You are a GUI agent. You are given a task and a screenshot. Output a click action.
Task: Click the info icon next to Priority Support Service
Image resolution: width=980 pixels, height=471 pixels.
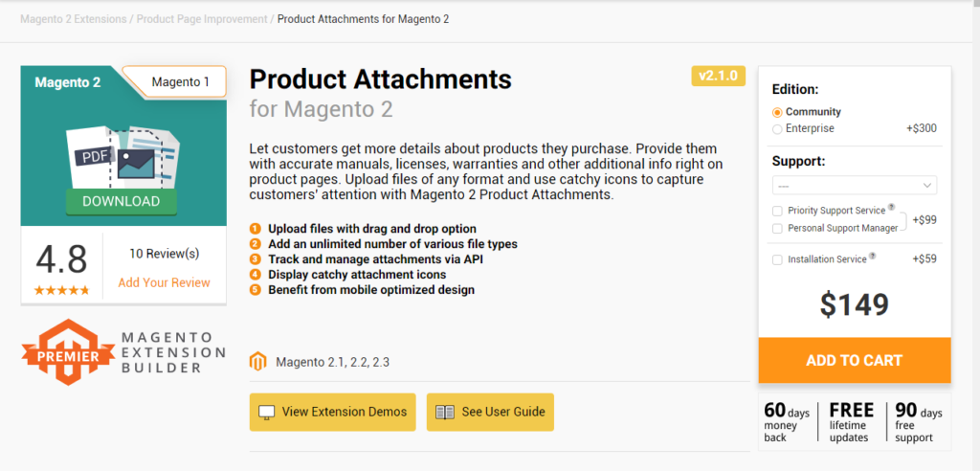point(891,207)
